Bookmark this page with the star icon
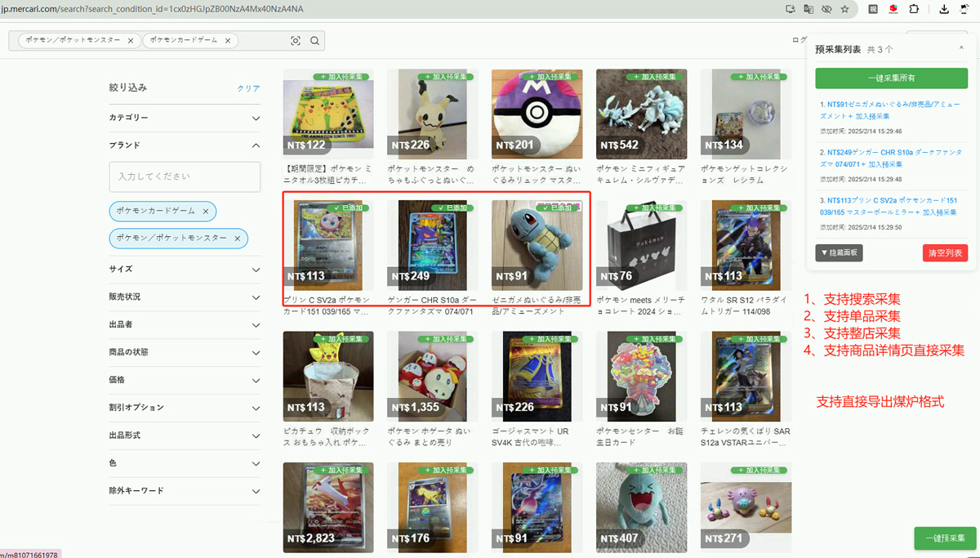 pyautogui.click(x=844, y=9)
